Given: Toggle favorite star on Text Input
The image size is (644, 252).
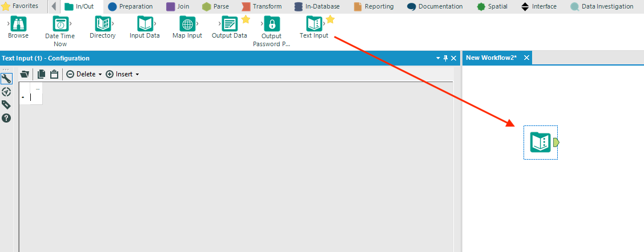Looking at the screenshot, I should pos(330,19).
